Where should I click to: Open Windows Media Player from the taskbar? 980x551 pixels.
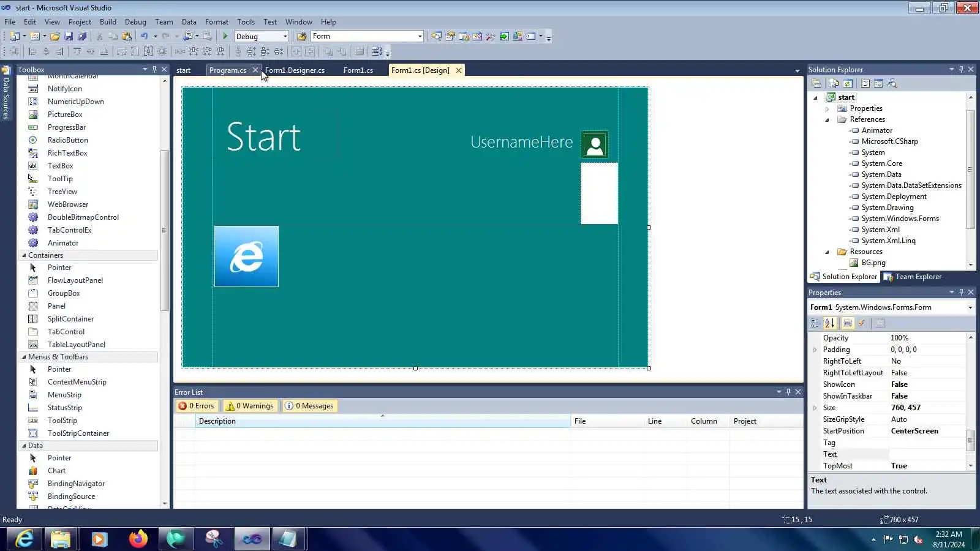point(99,539)
